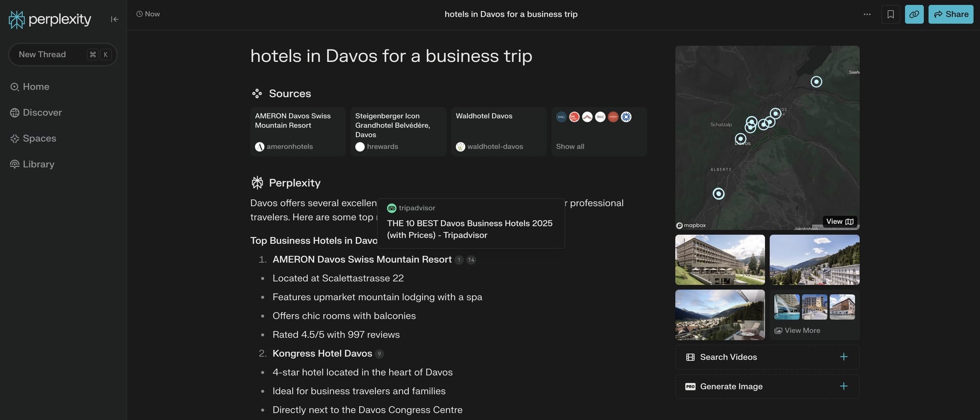Click citation 1 beside AMERON Davos
Image resolution: width=980 pixels, height=420 pixels.
[x=459, y=260]
